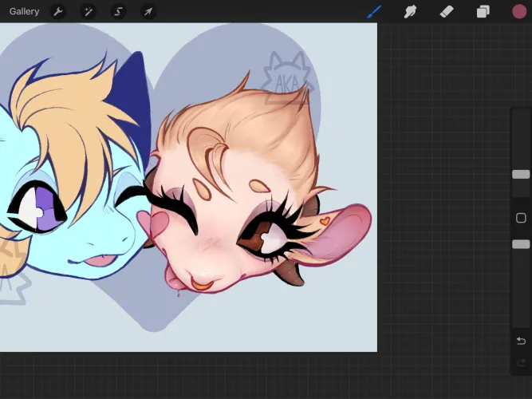
Task: Select the Paint brush tool
Action: (374, 11)
